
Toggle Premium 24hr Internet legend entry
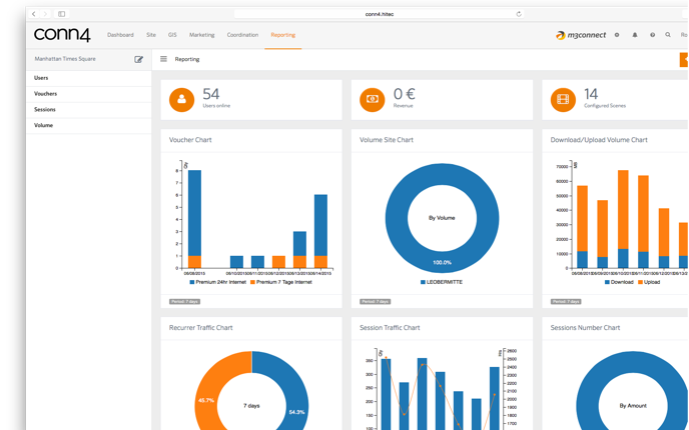(x=218, y=282)
